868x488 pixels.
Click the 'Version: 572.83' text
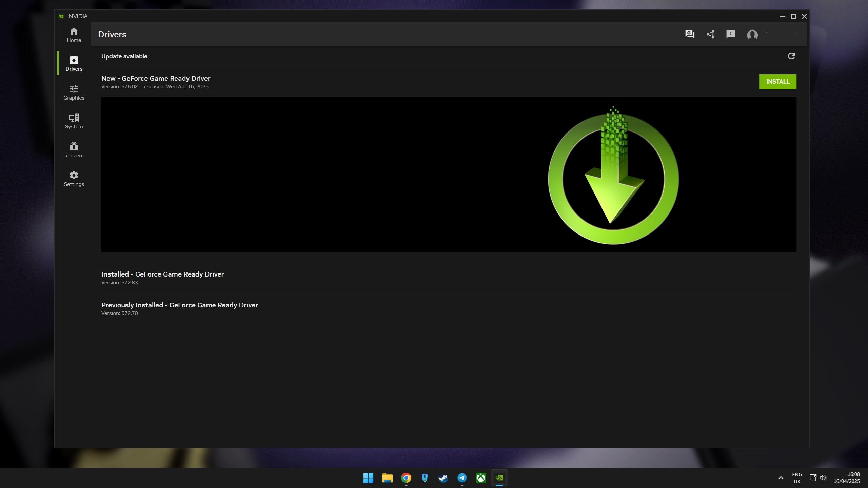tap(119, 283)
